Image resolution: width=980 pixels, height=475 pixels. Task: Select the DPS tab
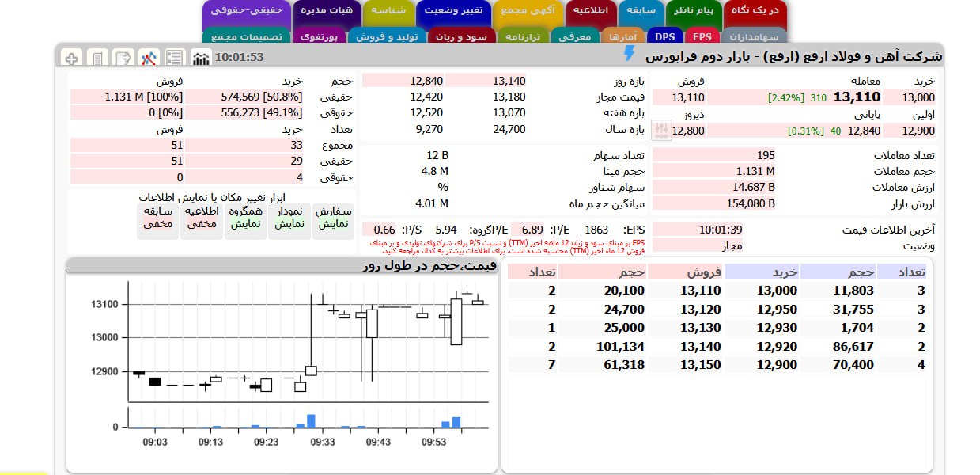[665, 36]
